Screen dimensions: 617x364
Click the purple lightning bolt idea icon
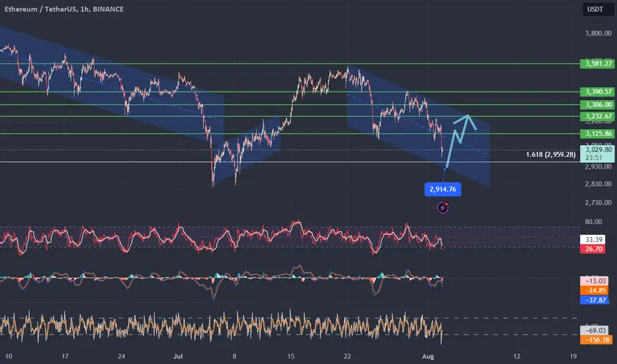coord(443,207)
